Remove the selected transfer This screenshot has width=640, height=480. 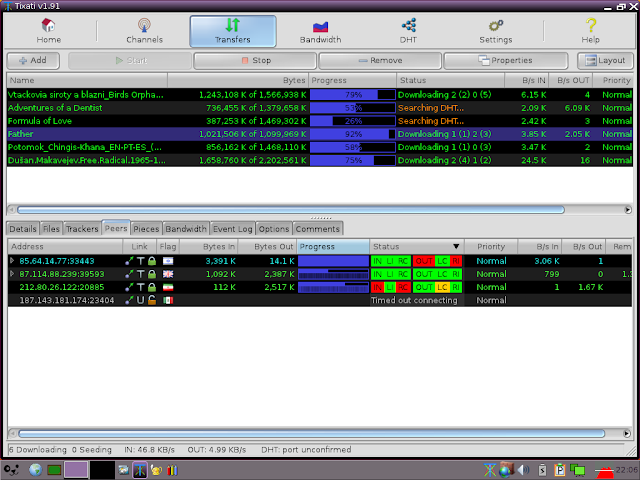tap(380, 60)
